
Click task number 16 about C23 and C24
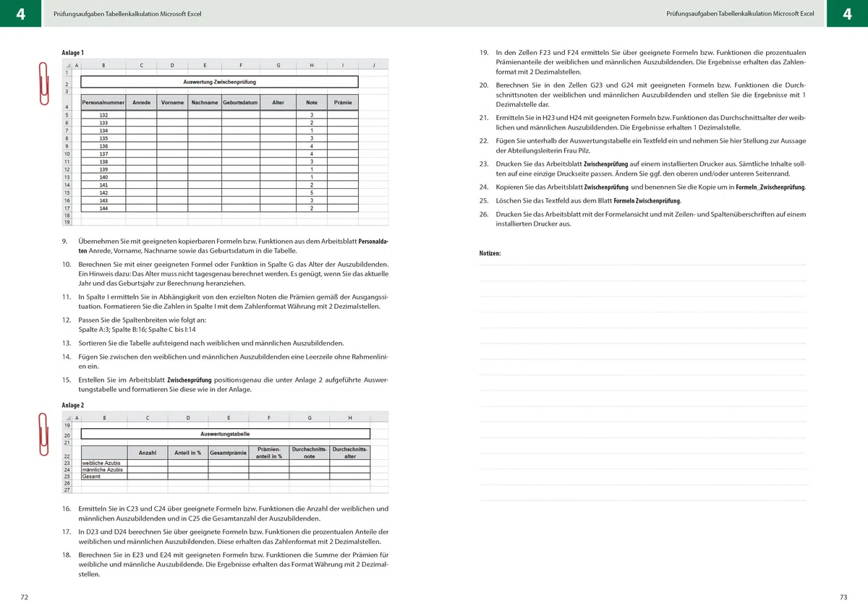(66, 509)
